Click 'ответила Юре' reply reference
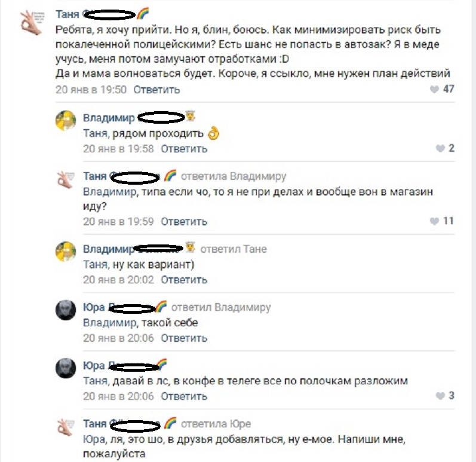 [216, 424]
